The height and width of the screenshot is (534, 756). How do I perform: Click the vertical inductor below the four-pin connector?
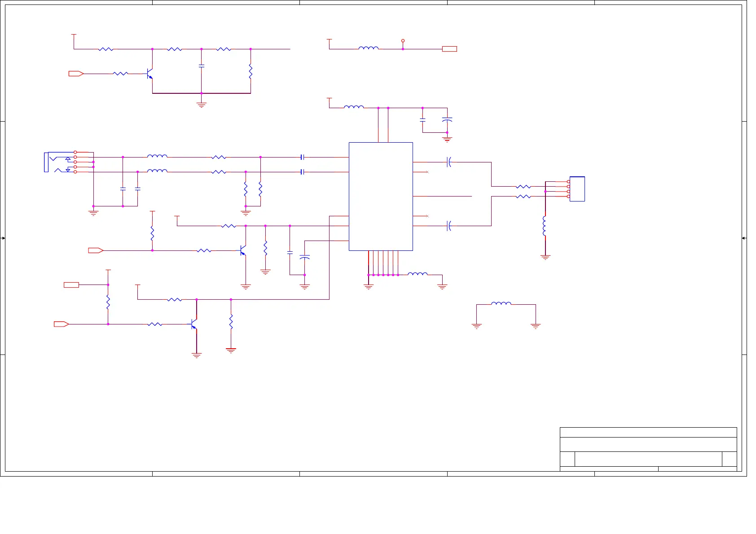pos(545,226)
